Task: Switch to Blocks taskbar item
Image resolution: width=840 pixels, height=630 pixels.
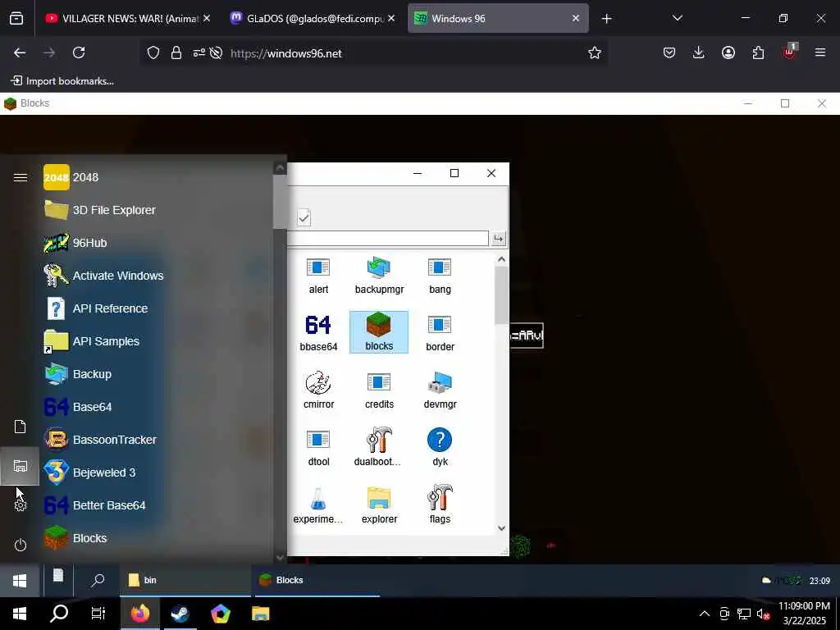Action: 317,580
